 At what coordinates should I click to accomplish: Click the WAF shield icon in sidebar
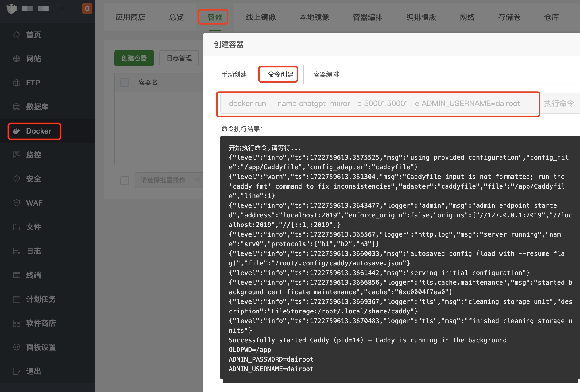click(17, 203)
